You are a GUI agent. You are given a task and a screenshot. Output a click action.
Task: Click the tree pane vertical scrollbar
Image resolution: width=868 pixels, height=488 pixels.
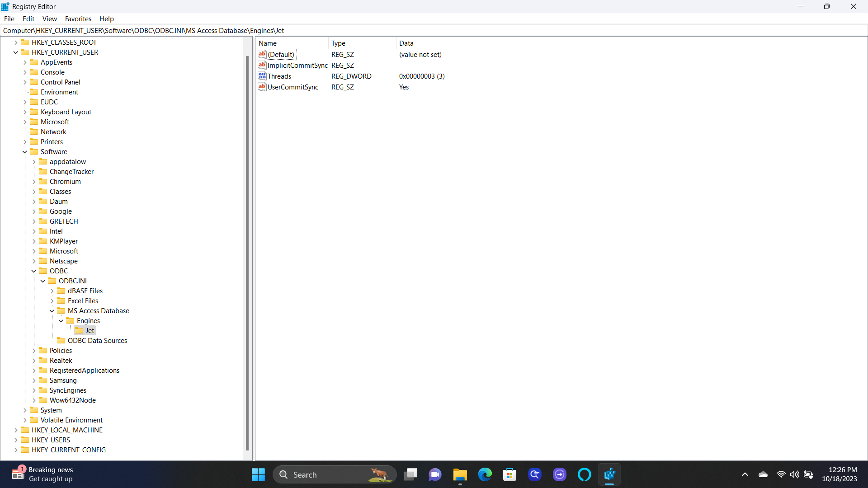pos(247,253)
